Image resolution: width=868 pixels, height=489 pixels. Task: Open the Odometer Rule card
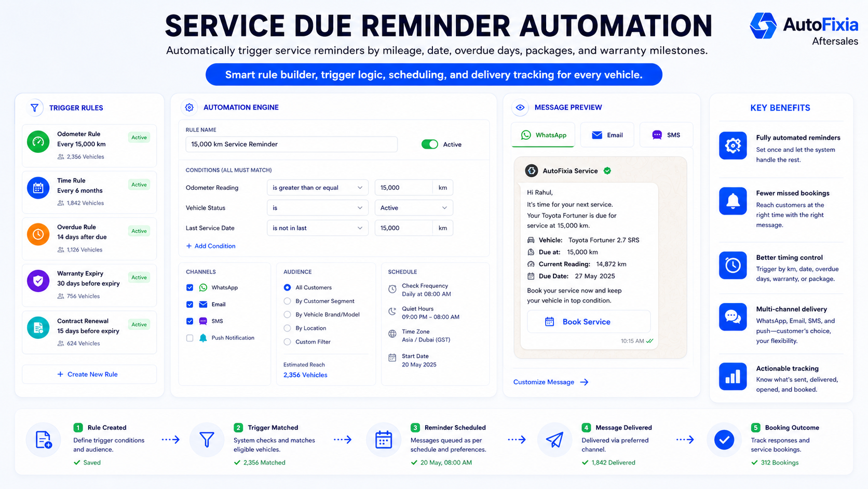[89, 146]
